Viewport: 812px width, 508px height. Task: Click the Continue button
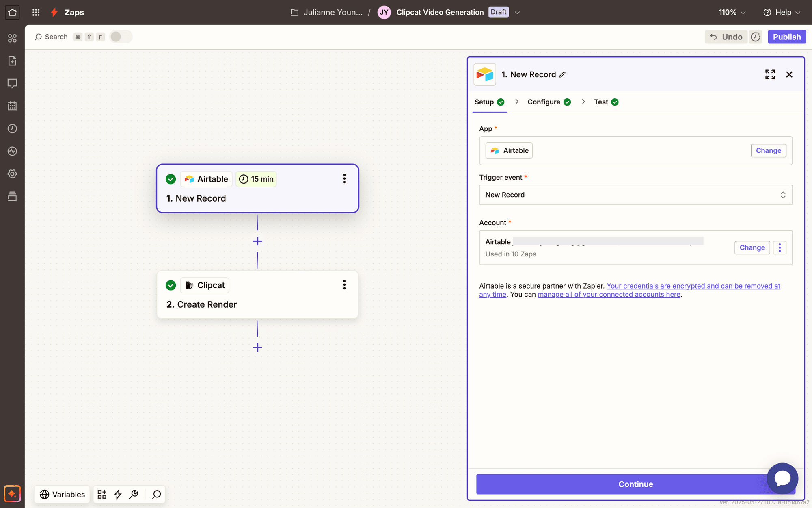tap(636, 484)
